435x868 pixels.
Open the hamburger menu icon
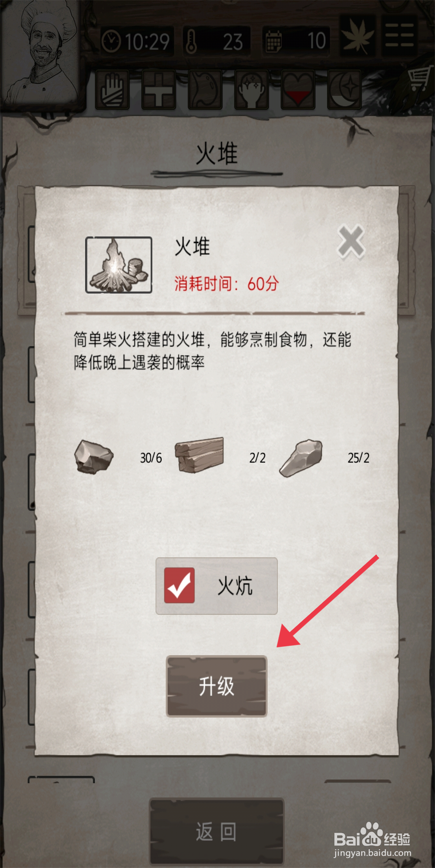[x=400, y=36]
